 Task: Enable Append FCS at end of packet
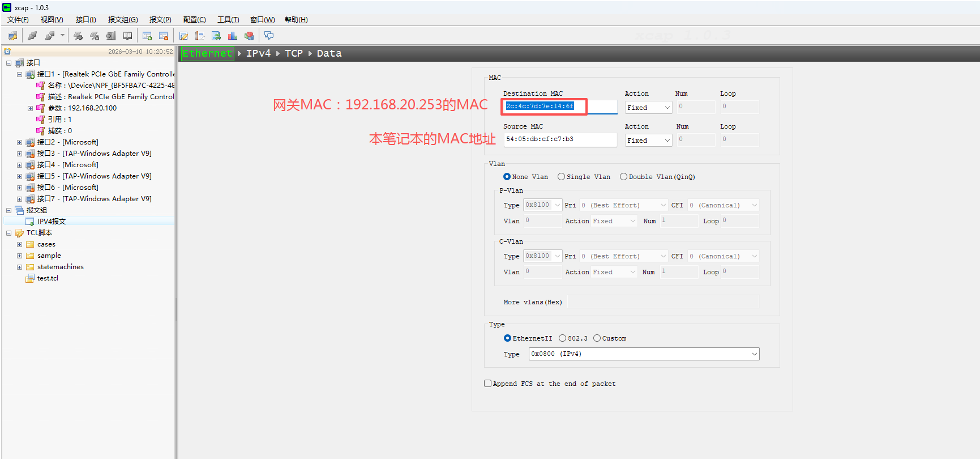pyautogui.click(x=487, y=384)
